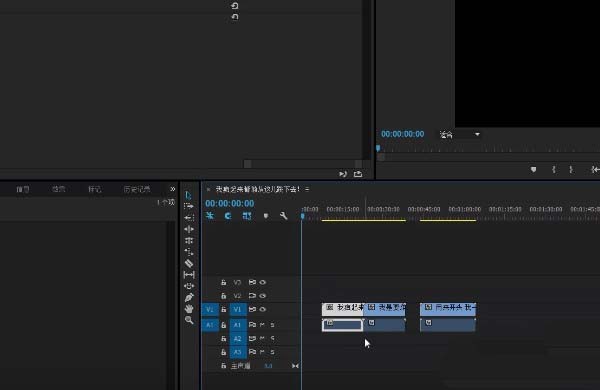Select the Rate Stretch tool
600x390 pixels.
point(189,252)
